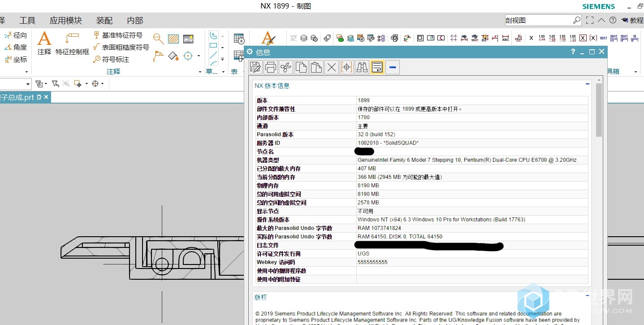
Task: Click the 剖视图 command search field
Action: pyautogui.click(x=538, y=20)
